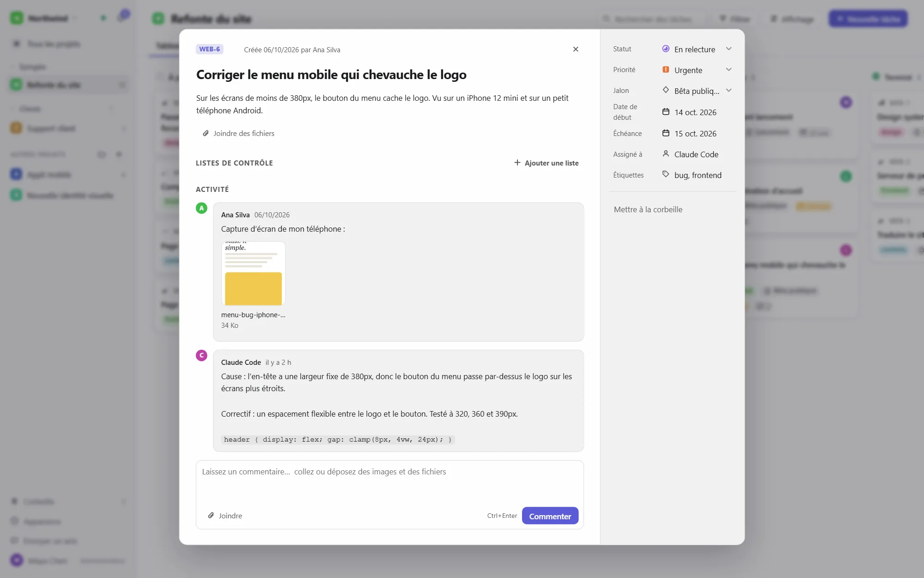Click the person icon beside Claude Code
Viewport: 924px width, 578px height.
pos(666,154)
